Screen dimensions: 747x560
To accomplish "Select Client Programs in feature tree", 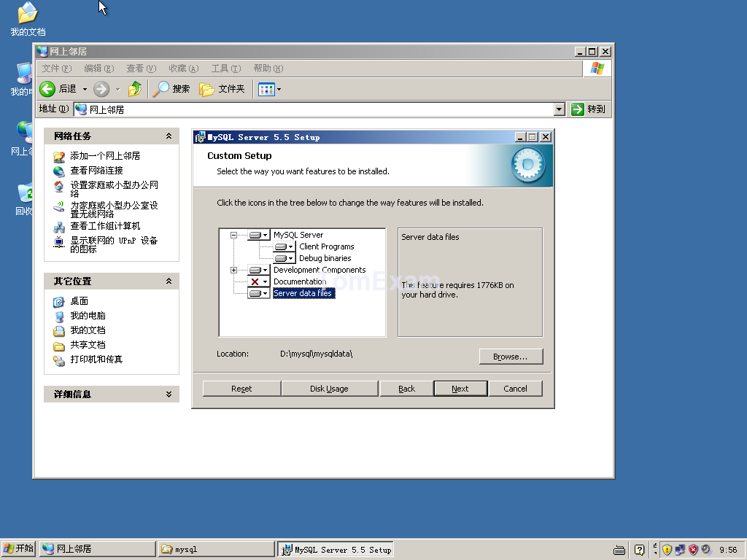I will click(326, 246).
